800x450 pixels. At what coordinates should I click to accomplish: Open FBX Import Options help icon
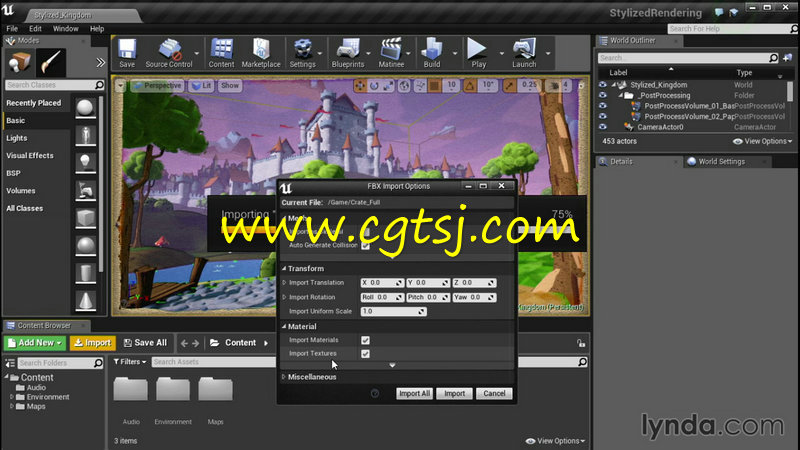(375, 393)
